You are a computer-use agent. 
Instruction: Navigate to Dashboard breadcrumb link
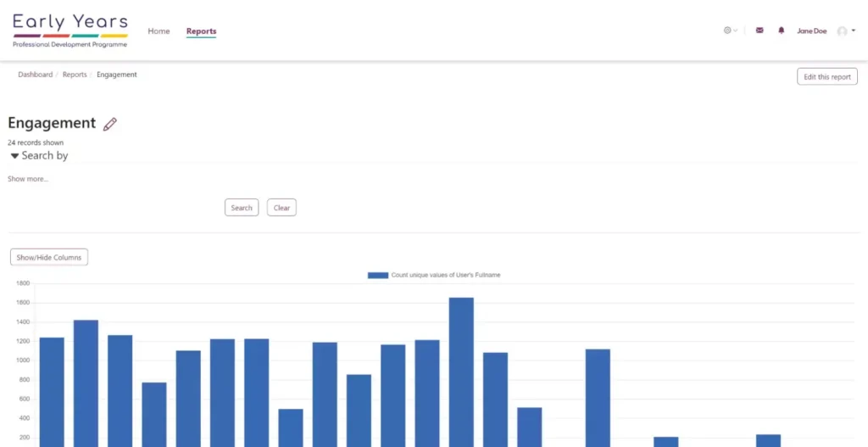(35, 75)
